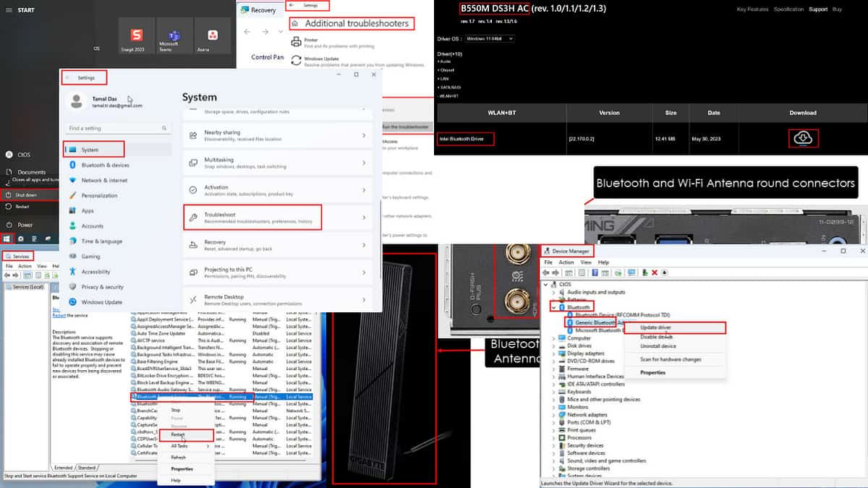
Task: Open the Key Features tab on Gigabyte page
Action: (x=752, y=9)
